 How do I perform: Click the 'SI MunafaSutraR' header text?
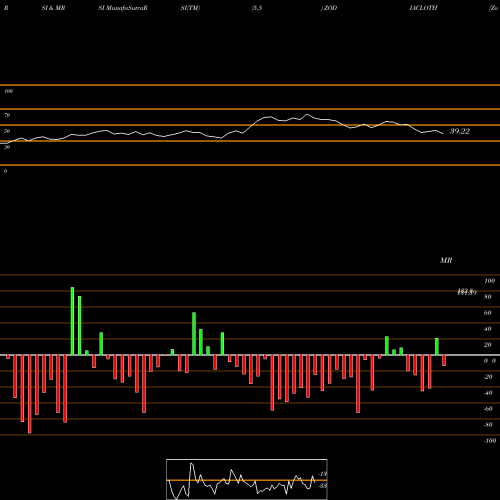[123, 8]
